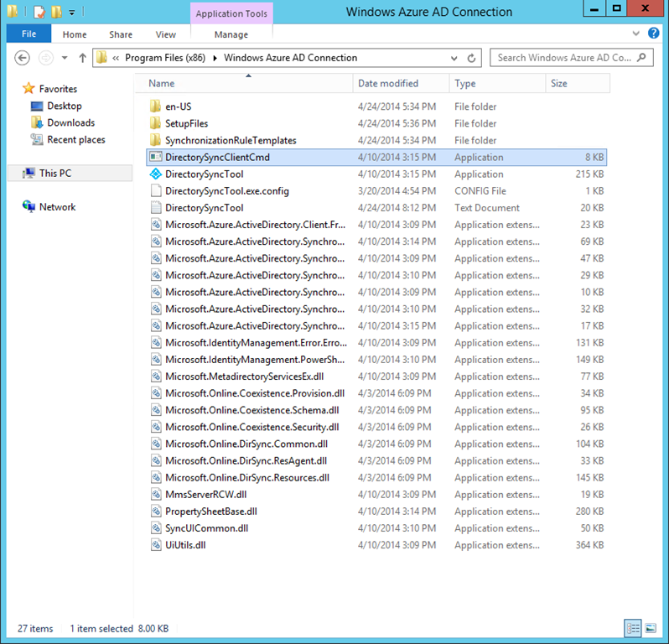Click the DirectorySyncTool text document icon
Screen dimensions: 669x644
point(156,207)
